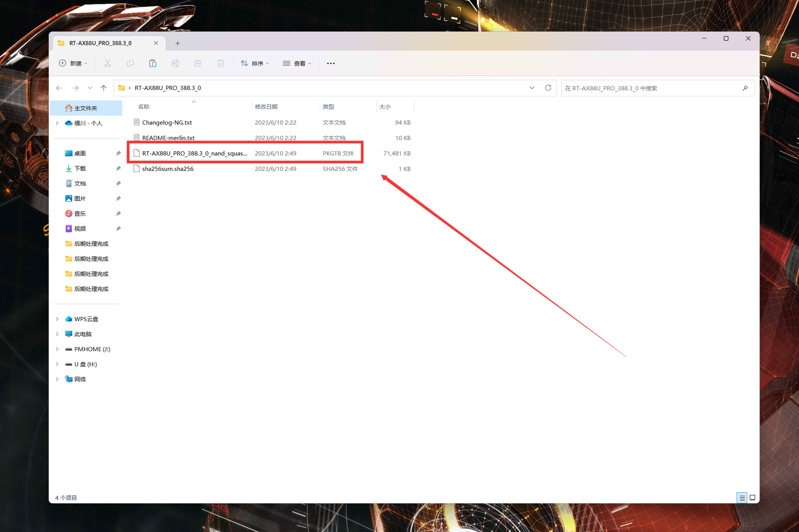The width and height of the screenshot is (799, 532).
Task: Click the Paste clipboard icon
Action: 153,63
